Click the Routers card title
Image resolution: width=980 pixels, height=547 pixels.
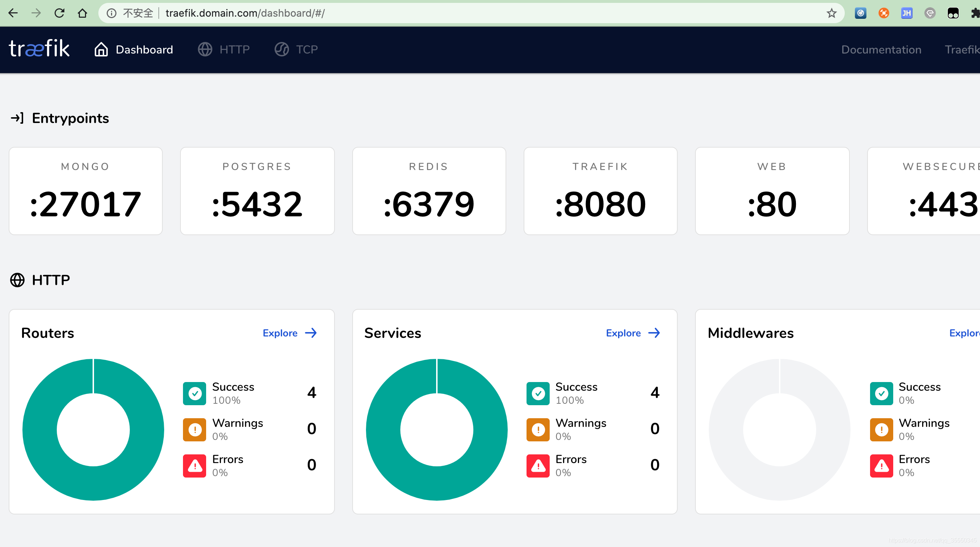[x=48, y=333]
